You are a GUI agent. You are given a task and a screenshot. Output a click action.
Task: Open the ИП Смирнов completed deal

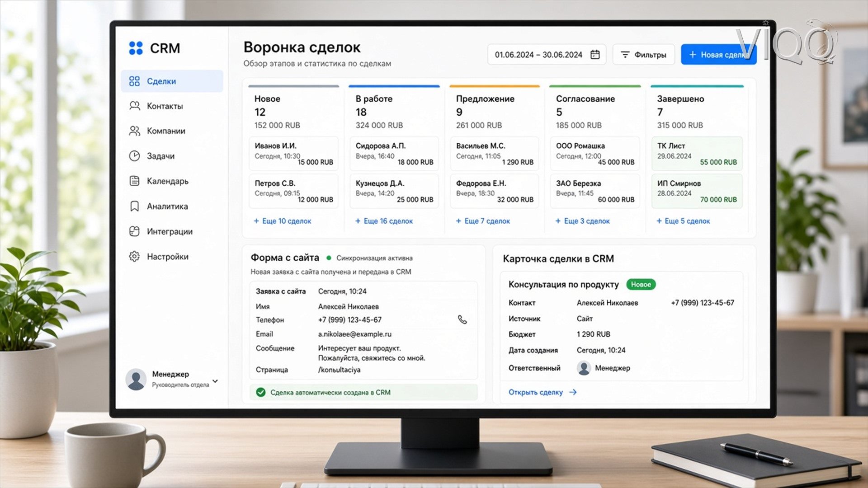697,191
